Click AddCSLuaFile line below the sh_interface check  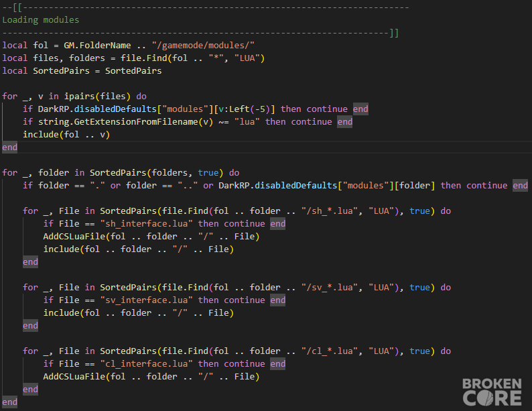point(151,237)
